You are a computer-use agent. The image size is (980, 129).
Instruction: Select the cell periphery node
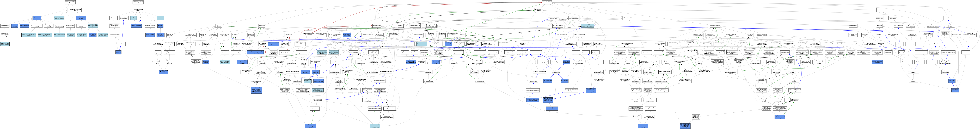(x=142, y=18)
